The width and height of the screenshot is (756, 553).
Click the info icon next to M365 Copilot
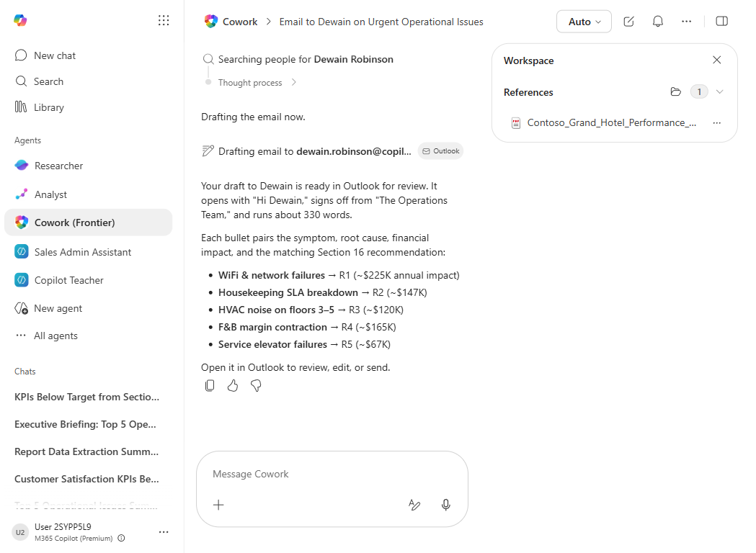[x=122, y=538]
